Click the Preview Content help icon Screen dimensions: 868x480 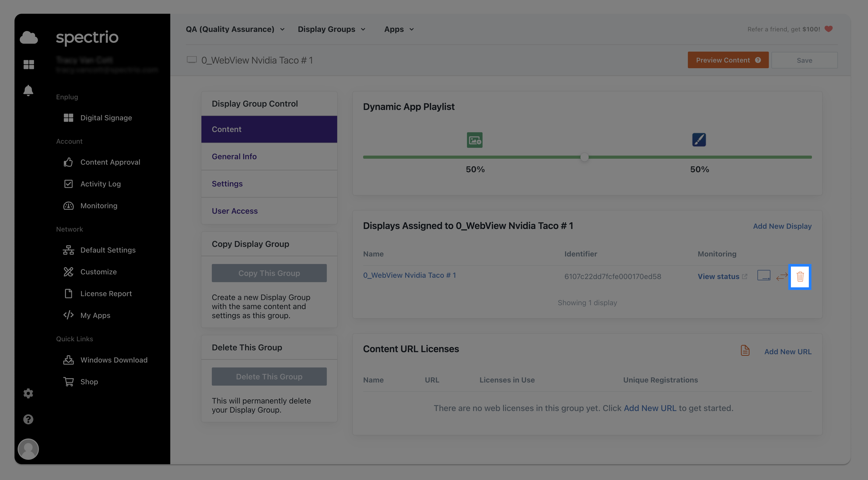tap(758, 60)
